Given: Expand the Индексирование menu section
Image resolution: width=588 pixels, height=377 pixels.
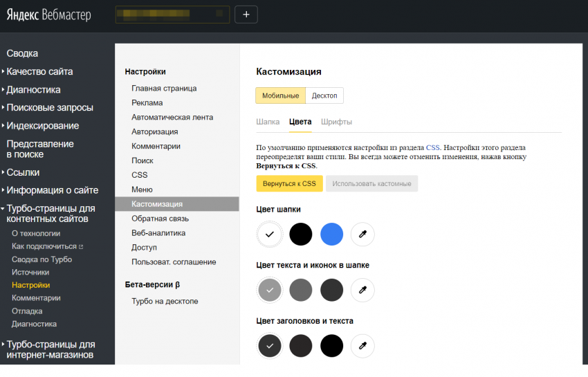Looking at the screenshot, I should (42, 126).
